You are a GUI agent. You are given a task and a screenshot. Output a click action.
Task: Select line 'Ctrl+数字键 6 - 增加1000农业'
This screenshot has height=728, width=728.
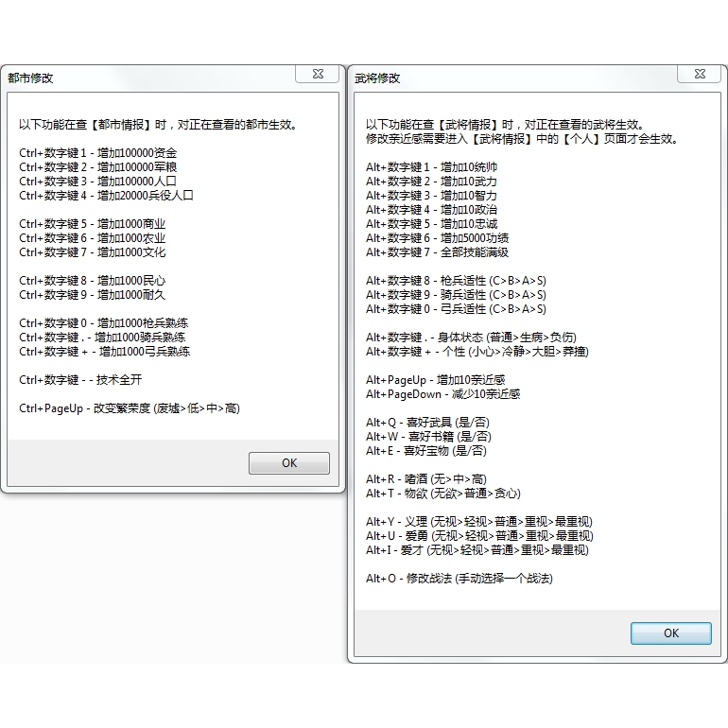pyautogui.click(x=92, y=238)
